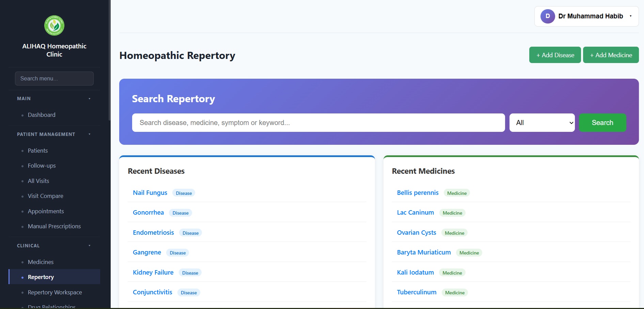This screenshot has width=644, height=309.
Task: Click the Add Disease button
Action: click(555, 55)
